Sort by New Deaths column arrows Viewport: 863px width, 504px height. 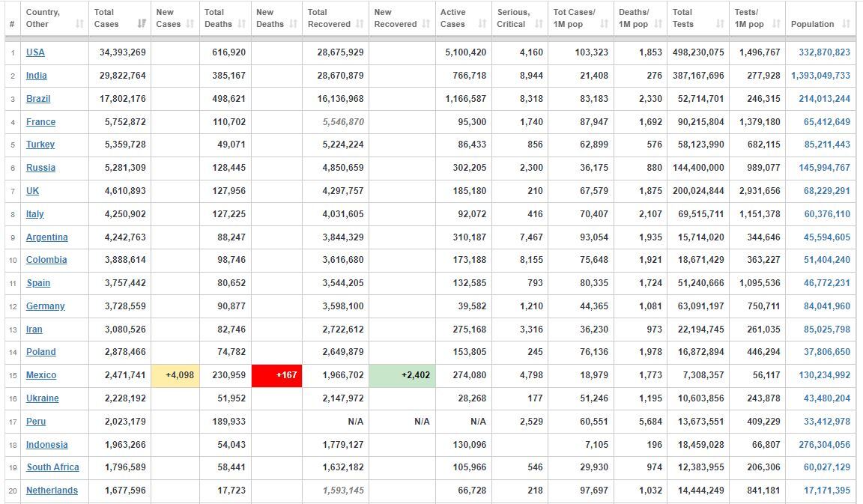point(294,24)
